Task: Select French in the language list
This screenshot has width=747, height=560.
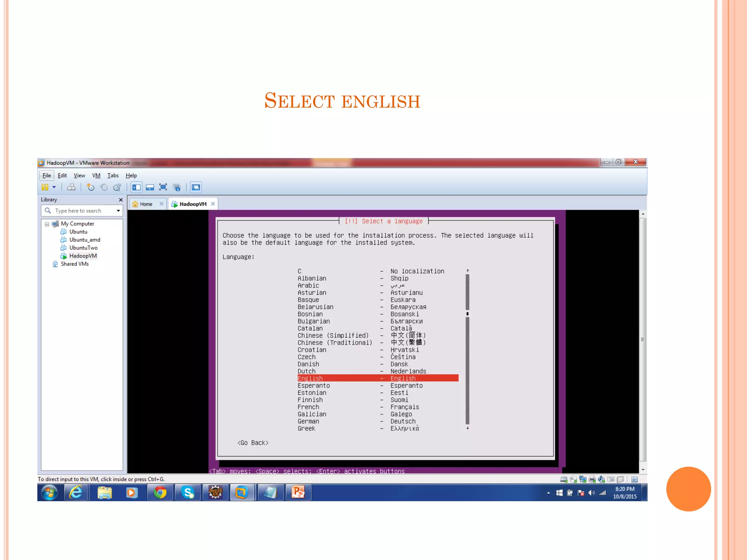Action: tap(378, 407)
